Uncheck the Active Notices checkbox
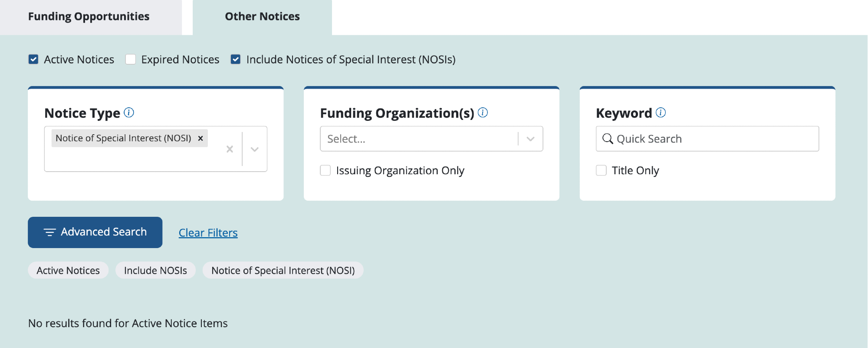Viewport: 868px width, 348px height. click(33, 59)
